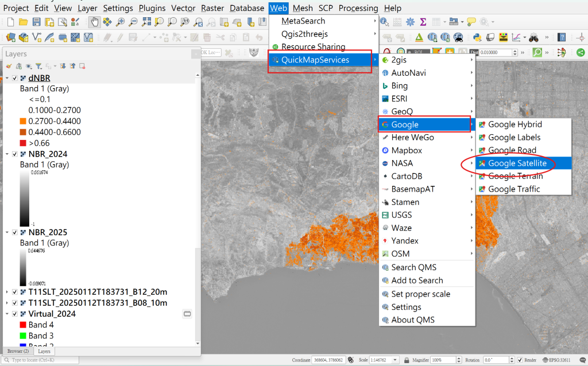Click the Map Tips speech bubble icon

coord(471,22)
